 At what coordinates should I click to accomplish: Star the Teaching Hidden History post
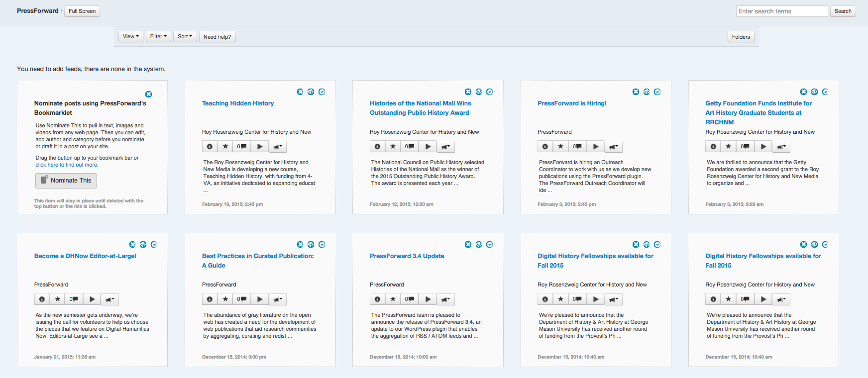225,147
